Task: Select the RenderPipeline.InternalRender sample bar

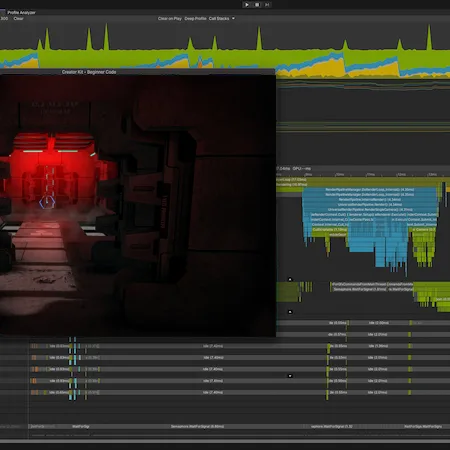Action: pos(370,200)
